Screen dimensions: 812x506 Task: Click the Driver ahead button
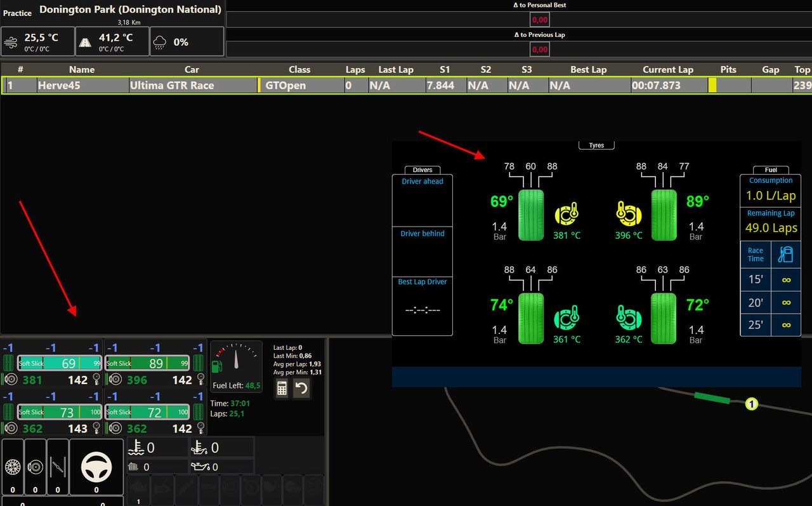pyautogui.click(x=422, y=181)
